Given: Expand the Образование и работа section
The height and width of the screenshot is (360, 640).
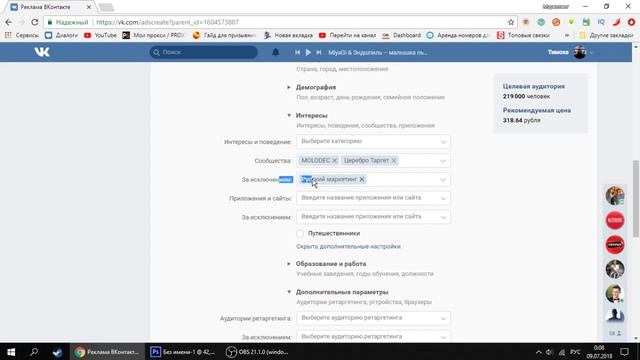Looking at the screenshot, I should tap(331, 264).
